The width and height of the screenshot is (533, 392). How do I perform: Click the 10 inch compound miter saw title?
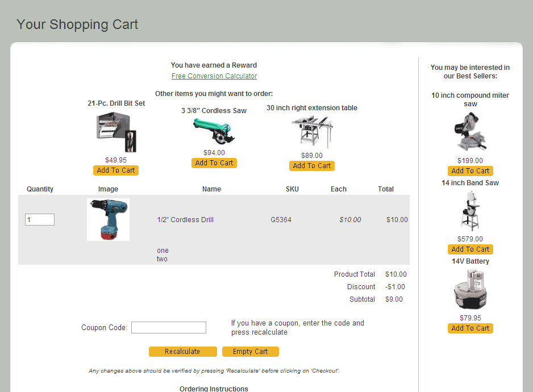pyautogui.click(x=470, y=99)
